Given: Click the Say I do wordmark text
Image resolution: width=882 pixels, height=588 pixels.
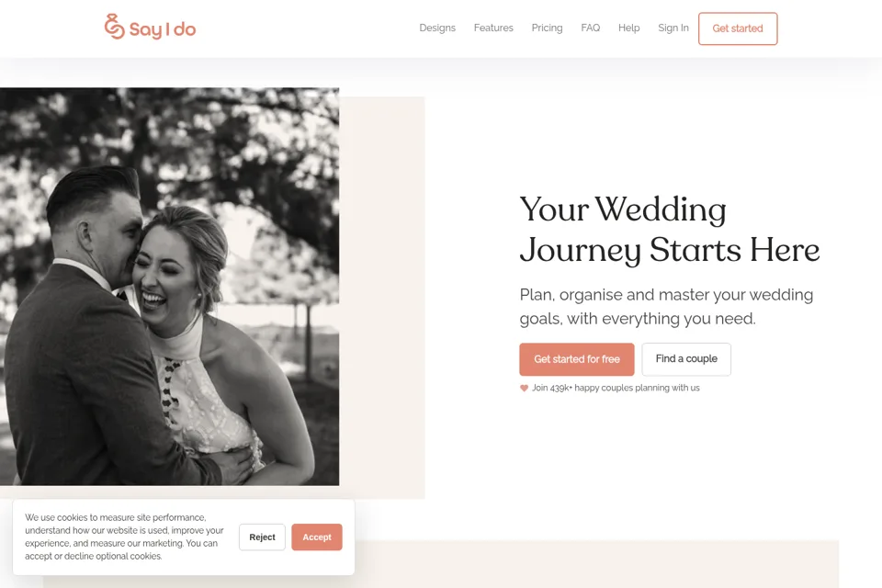Looking at the screenshot, I should pos(163,29).
